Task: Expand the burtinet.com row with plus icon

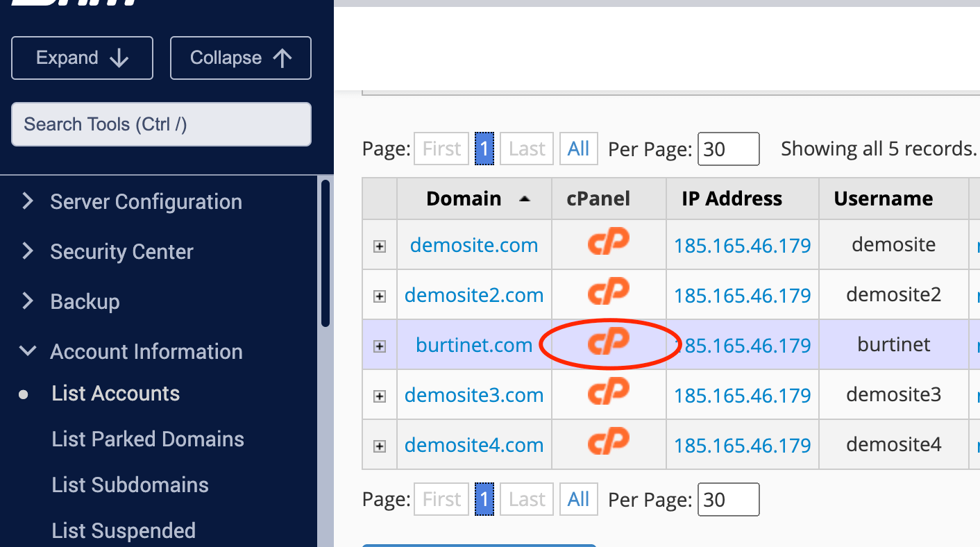Action: 380,346
